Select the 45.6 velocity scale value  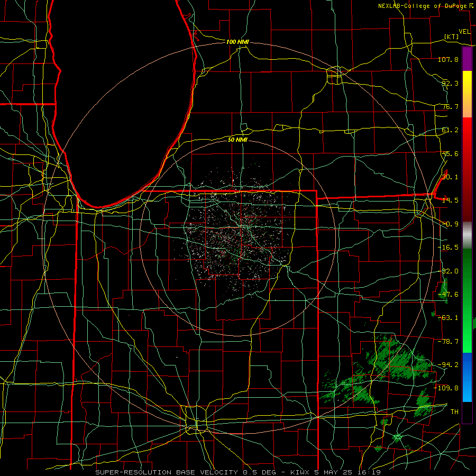[x=450, y=153]
